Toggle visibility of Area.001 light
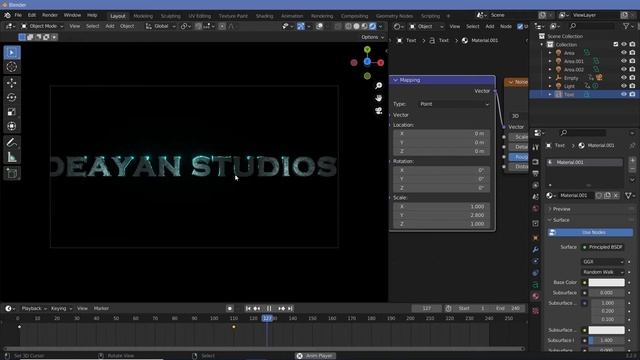Image resolution: width=640 pixels, height=360 pixels. [624, 61]
